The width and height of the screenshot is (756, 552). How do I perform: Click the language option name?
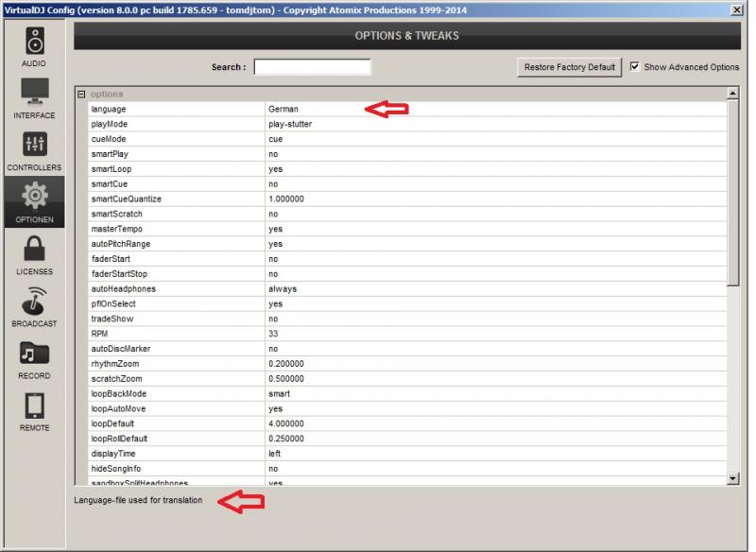[109, 109]
